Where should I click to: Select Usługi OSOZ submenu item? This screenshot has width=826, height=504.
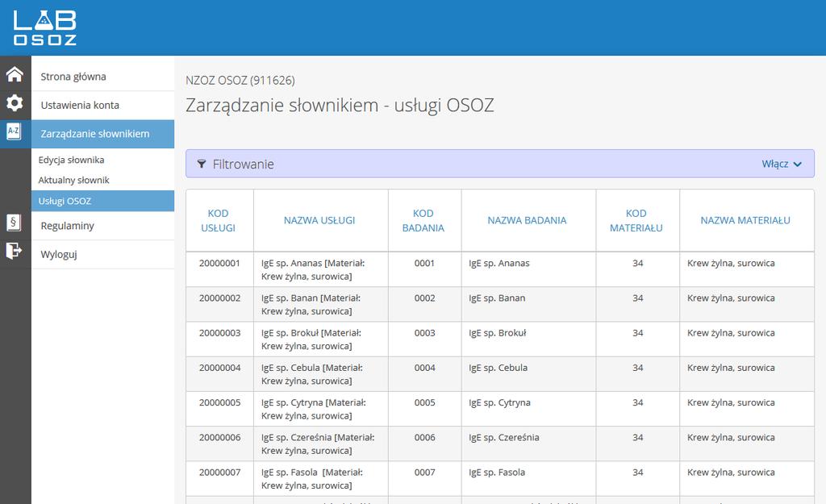102,201
